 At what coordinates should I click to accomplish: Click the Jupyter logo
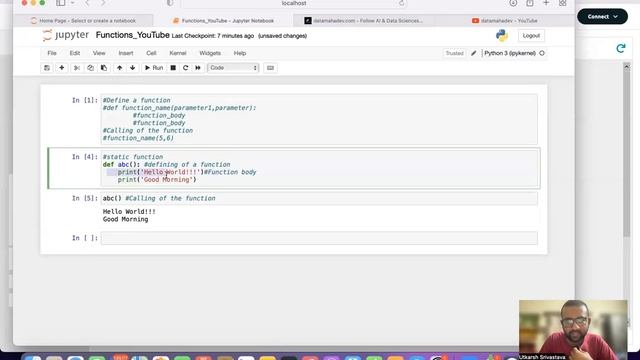(x=65, y=35)
